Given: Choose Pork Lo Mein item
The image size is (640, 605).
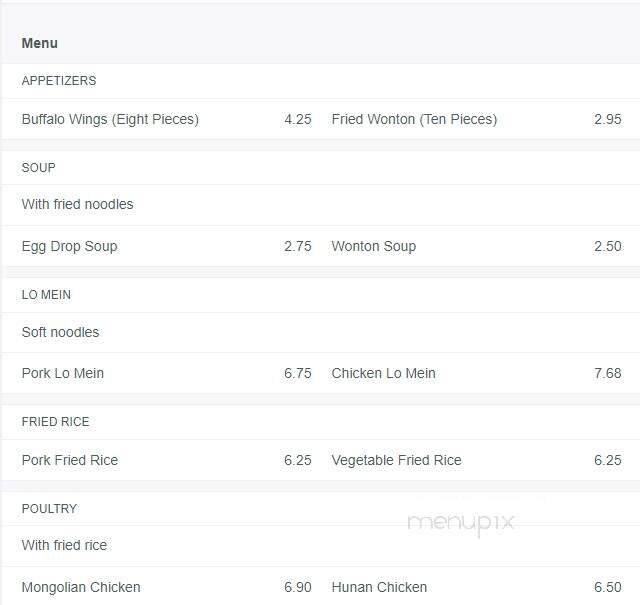Looking at the screenshot, I should click(63, 373).
